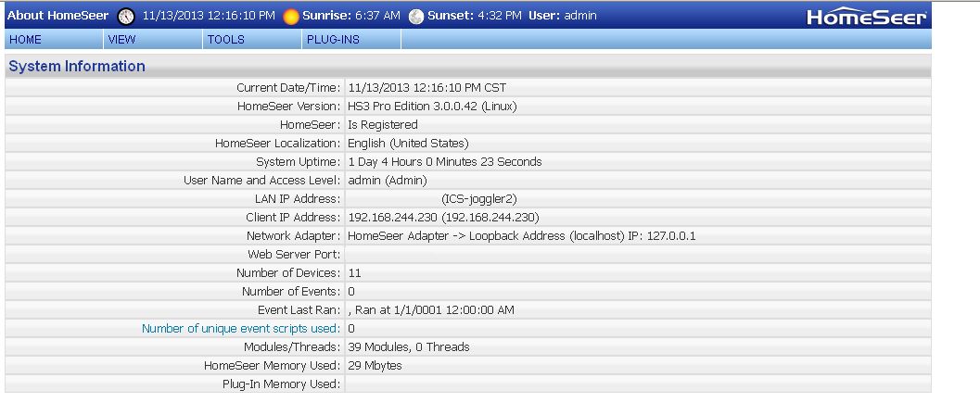
Task: Click the HomeSeer Localization label
Action: tap(278, 144)
